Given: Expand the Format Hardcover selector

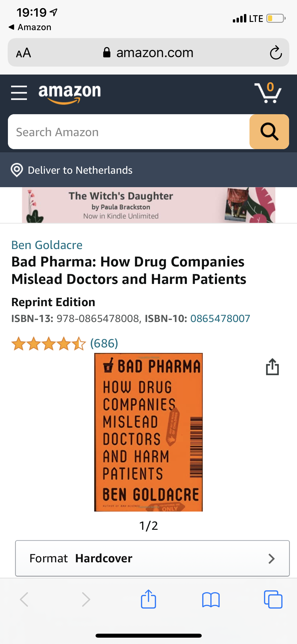Looking at the screenshot, I should (152, 558).
